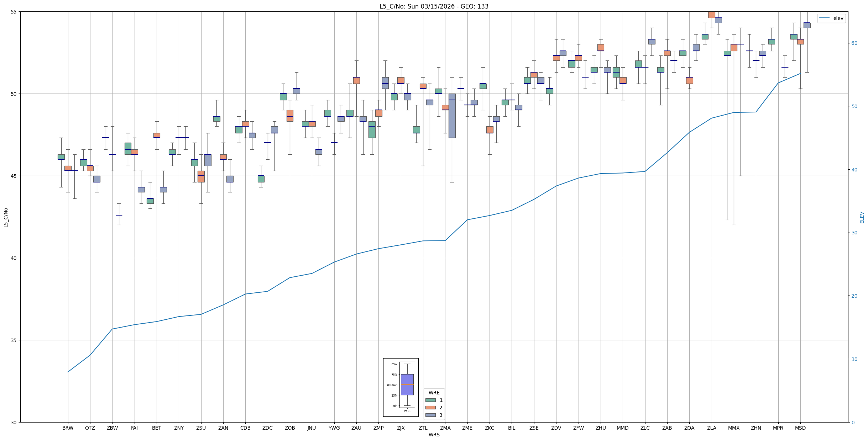Click the ZMA station tick label

click(445, 428)
